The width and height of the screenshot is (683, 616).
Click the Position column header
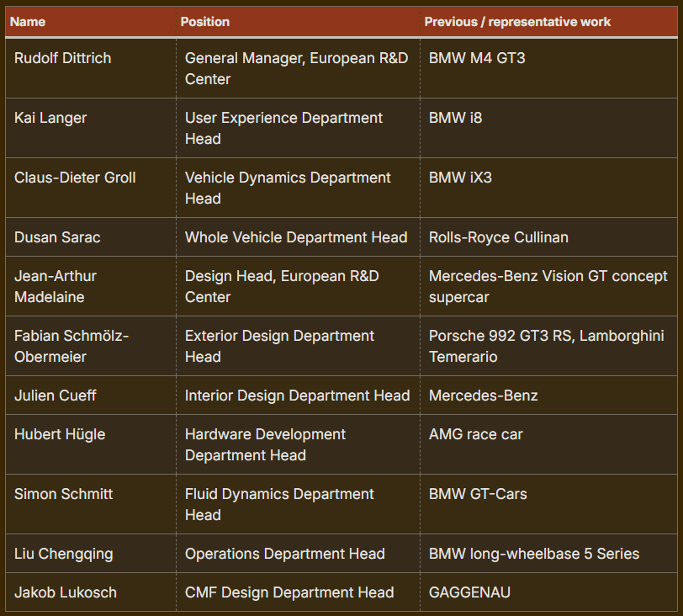click(298, 22)
